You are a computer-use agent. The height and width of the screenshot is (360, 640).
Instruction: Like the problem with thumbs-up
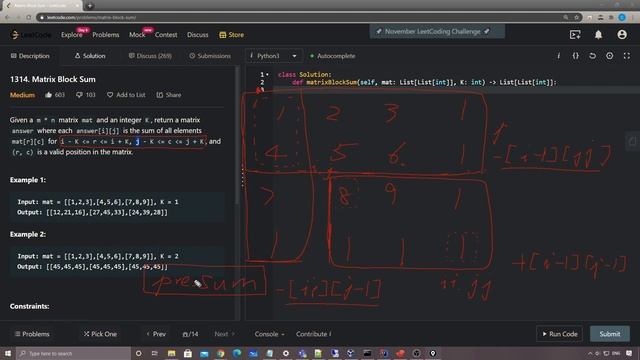tap(49, 95)
